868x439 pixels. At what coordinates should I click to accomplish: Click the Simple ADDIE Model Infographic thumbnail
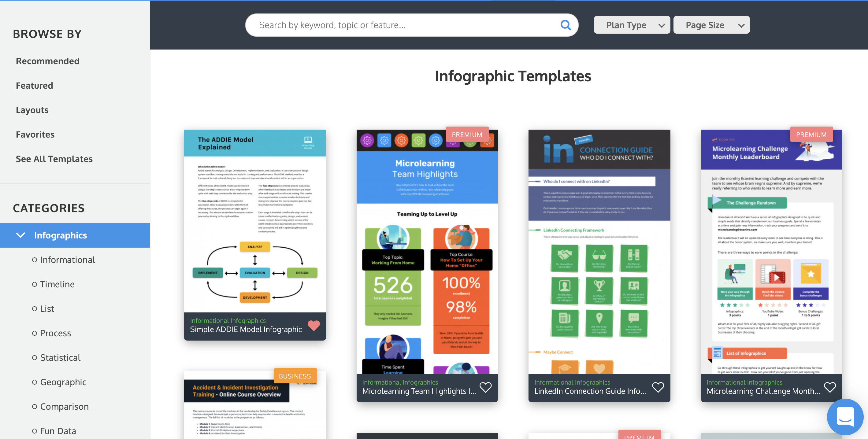(x=255, y=233)
